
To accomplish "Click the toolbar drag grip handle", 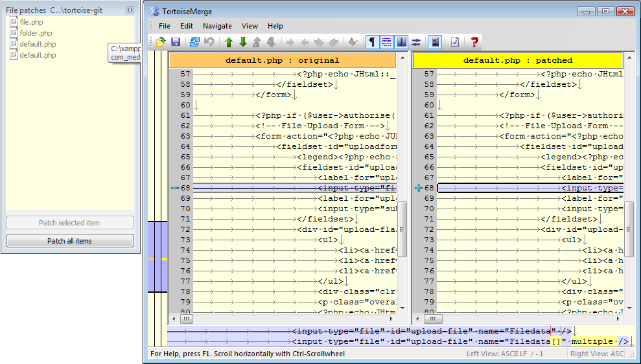I will click(151, 41).
